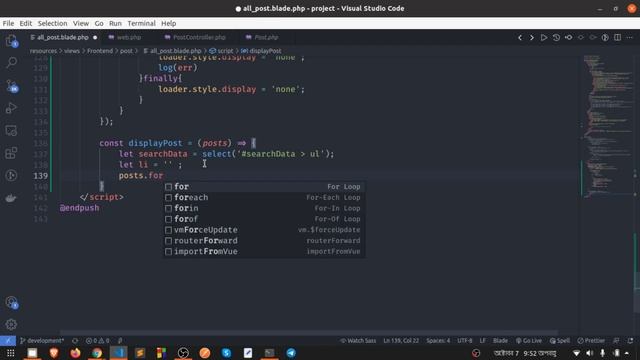
Task: Change file encoding via UTF-8
Action: pyautogui.click(x=464, y=340)
